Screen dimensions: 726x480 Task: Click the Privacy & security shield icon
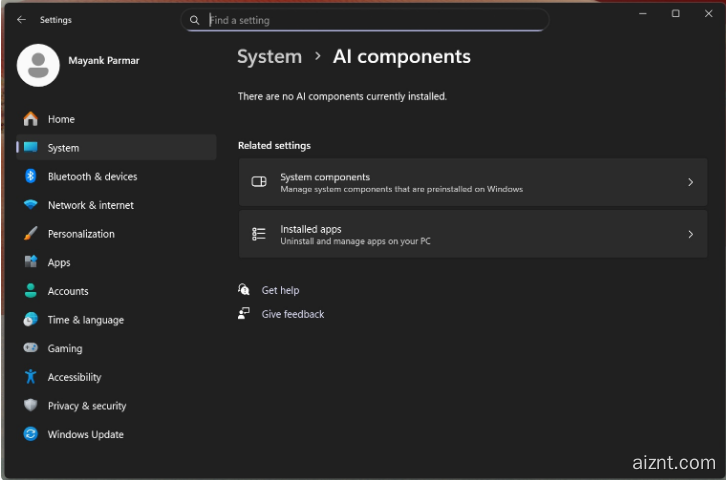[x=30, y=406]
